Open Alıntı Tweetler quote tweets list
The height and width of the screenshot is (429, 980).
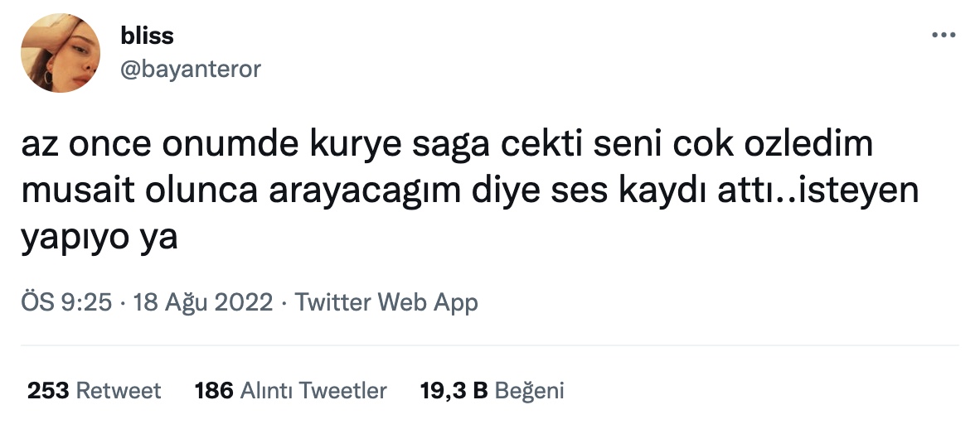[313, 391]
